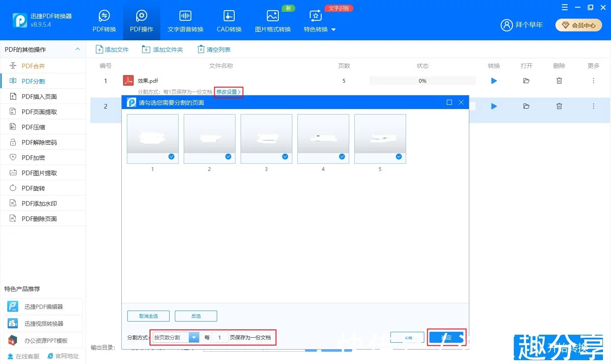Screen dimensions: 611x364
Task: Confirm split settings with the 确定 button
Action: click(x=446, y=337)
